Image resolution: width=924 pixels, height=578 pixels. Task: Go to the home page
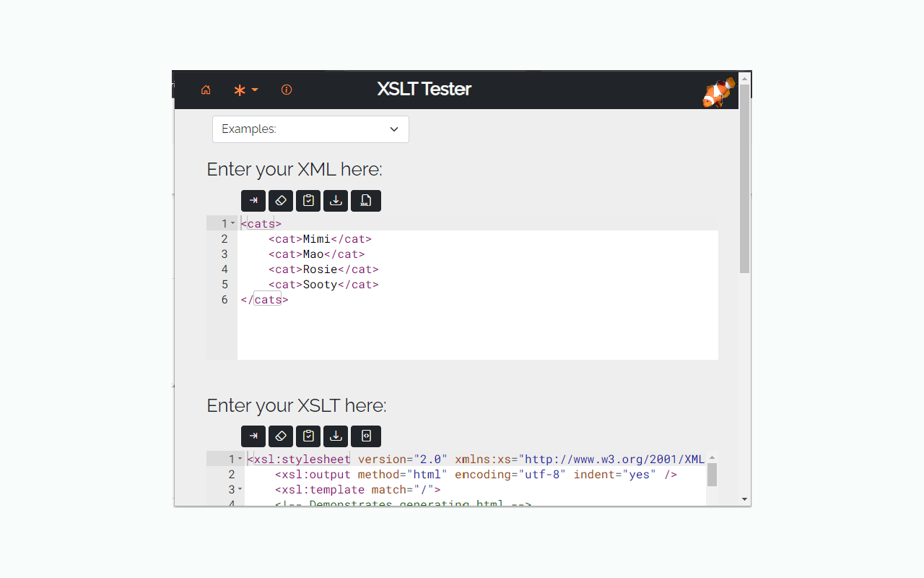click(206, 90)
